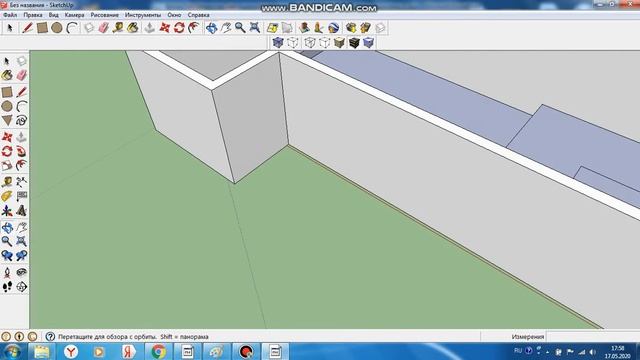Open Yandex Browser from the taskbar
The width and height of the screenshot is (640, 360).
(71, 351)
